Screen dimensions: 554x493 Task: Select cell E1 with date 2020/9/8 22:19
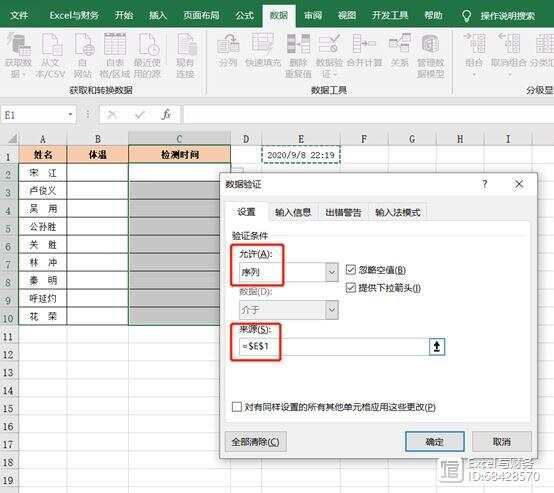301,155
